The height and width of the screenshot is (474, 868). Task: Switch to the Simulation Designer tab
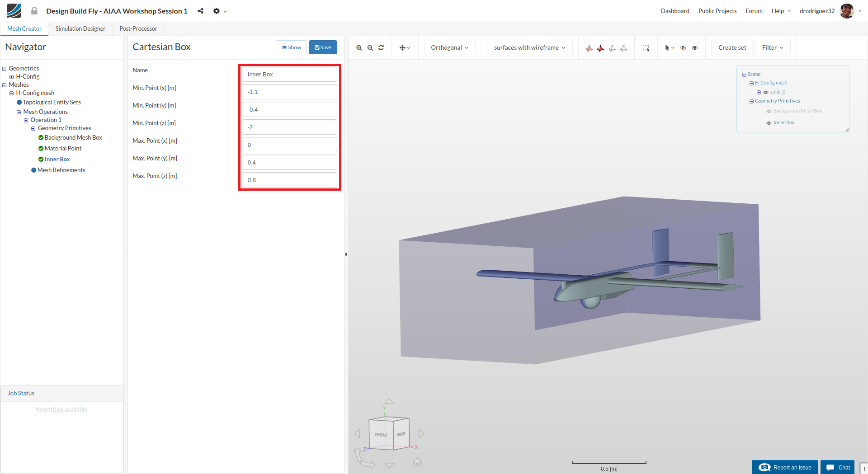point(80,28)
